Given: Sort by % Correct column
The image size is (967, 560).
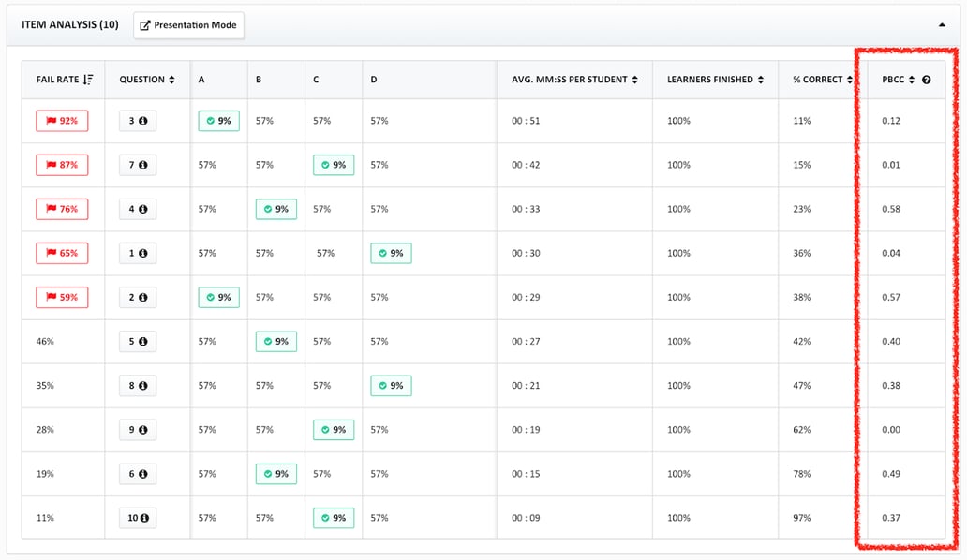Looking at the screenshot, I should 822,80.
